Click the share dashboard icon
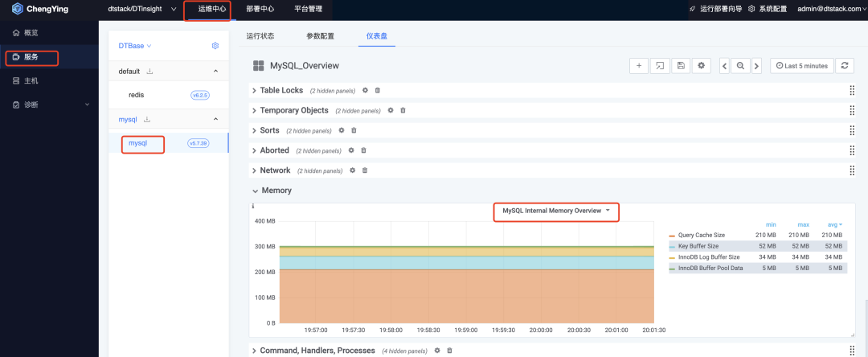The image size is (868, 357). 659,65
